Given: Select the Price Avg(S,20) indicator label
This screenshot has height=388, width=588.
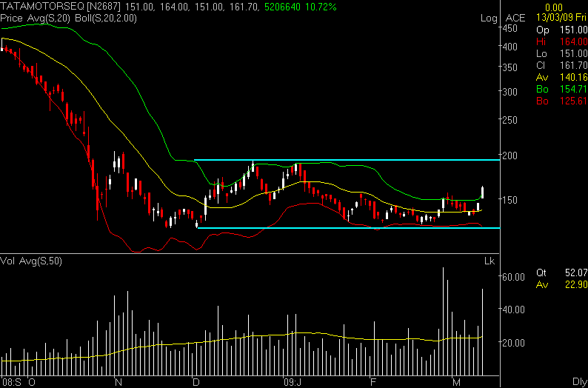Looking at the screenshot, I should click(36, 18).
